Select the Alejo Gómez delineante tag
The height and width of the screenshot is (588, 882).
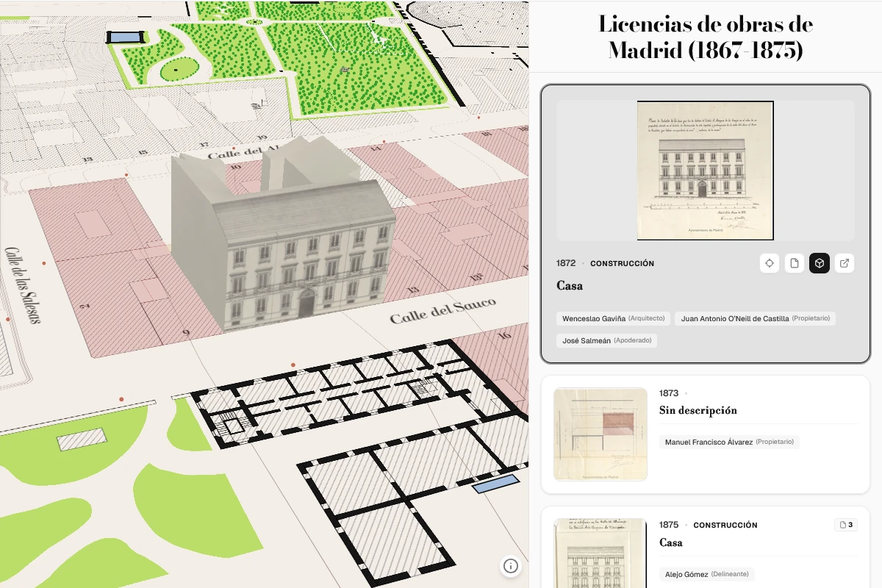(706, 574)
